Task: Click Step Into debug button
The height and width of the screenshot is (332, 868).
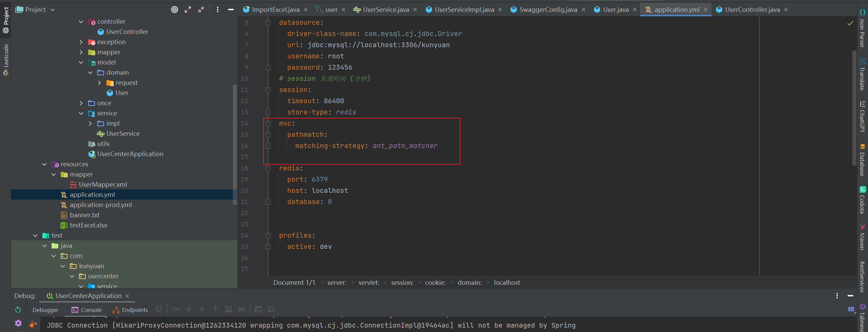Action: 189,309
